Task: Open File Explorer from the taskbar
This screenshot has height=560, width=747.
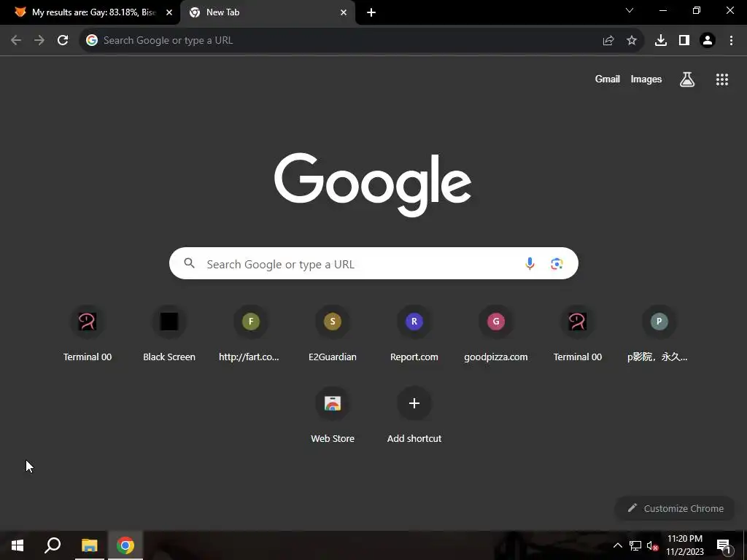Action: pyautogui.click(x=89, y=545)
